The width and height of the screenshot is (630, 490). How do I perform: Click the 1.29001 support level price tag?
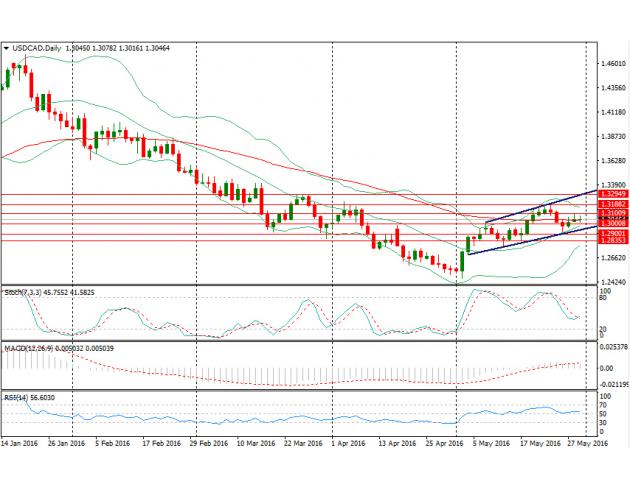pyautogui.click(x=609, y=233)
